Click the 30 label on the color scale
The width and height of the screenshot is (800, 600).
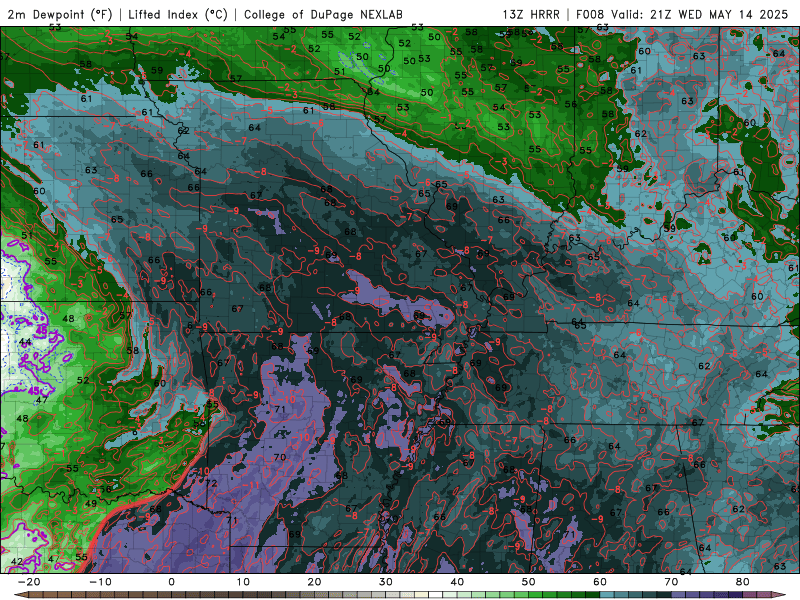click(386, 582)
